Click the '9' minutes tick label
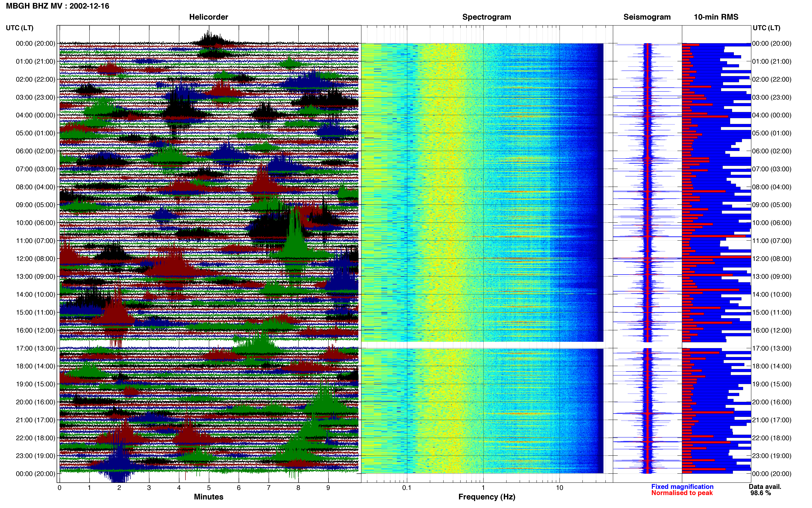The height and width of the screenshot is (508, 812). [x=328, y=488]
